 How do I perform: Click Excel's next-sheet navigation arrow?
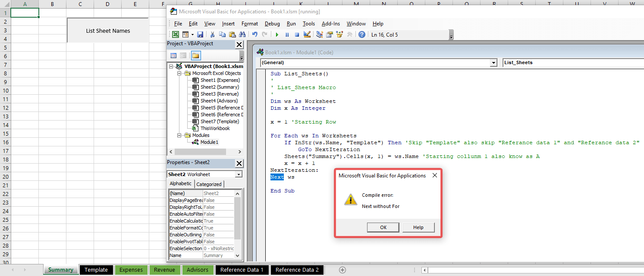pos(25,270)
